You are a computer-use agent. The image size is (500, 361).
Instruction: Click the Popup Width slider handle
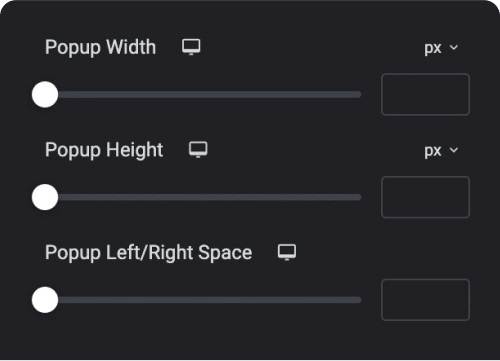(45, 95)
